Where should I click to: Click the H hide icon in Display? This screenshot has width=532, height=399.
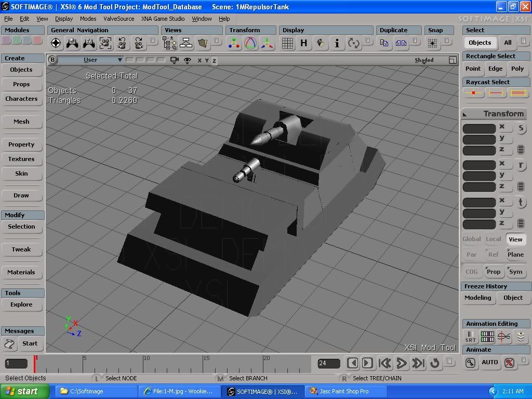[303, 43]
